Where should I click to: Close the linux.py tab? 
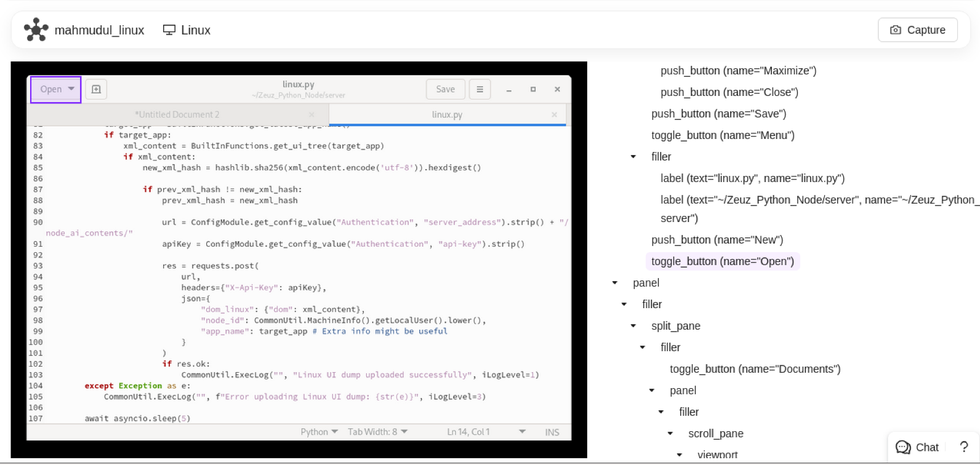(x=554, y=114)
